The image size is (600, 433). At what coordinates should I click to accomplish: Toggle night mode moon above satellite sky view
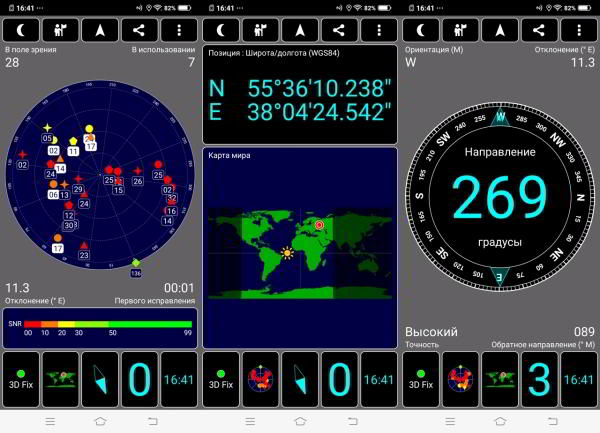pos(20,30)
